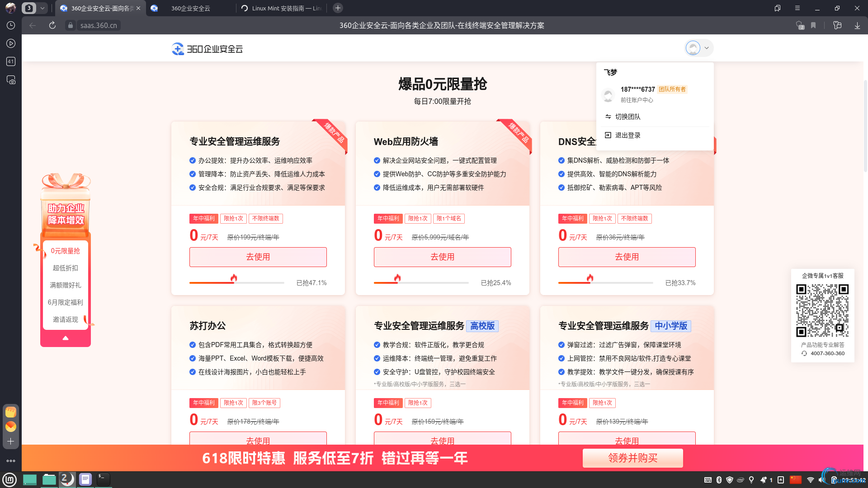Open the file manager in the taskbar
The image size is (868, 488).
[x=49, y=479]
